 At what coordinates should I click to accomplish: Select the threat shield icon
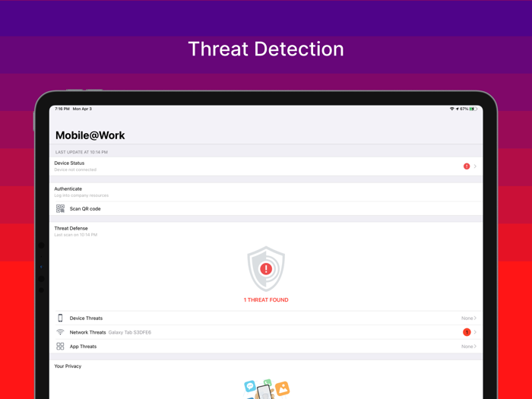266,269
